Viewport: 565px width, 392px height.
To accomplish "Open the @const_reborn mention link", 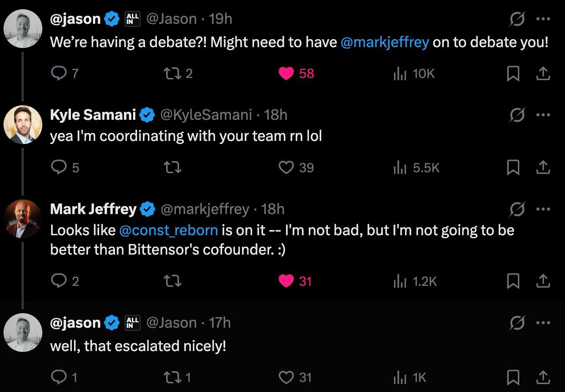I will point(168,230).
